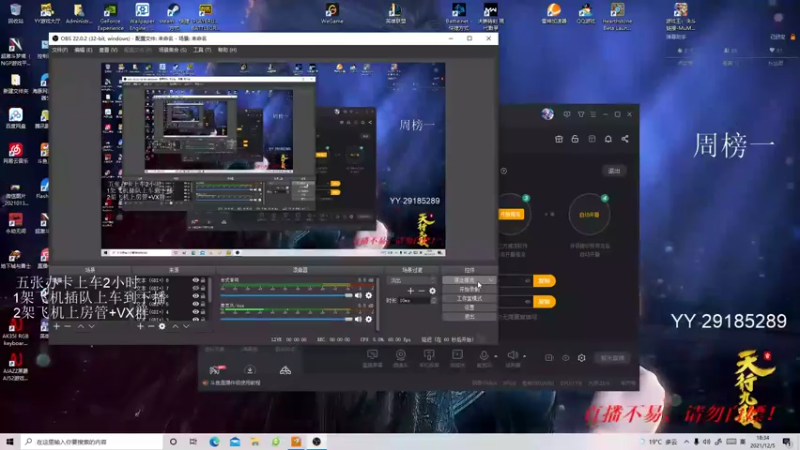The width and height of the screenshot is (800, 450).
Task: Expand system tray hidden icons chevron
Action: 687,442
